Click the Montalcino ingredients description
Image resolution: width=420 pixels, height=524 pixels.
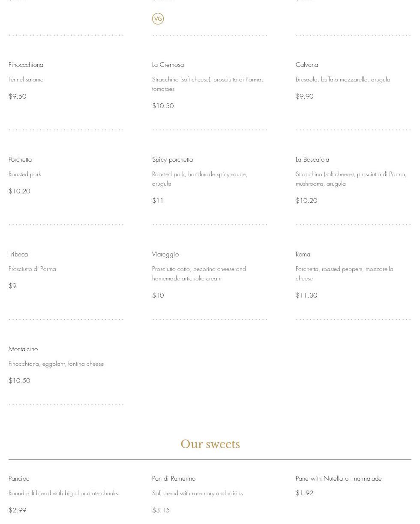(x=56, y=364)
